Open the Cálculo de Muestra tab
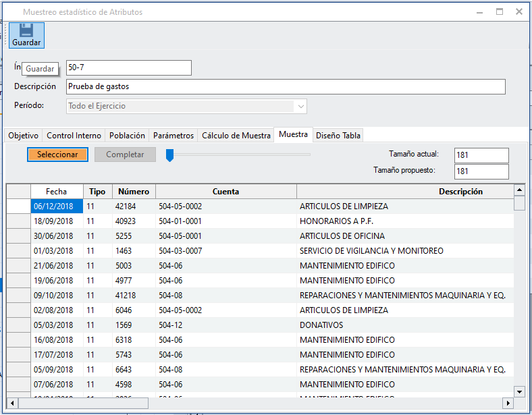Screen dimensions: 532x415 (236, 136)
